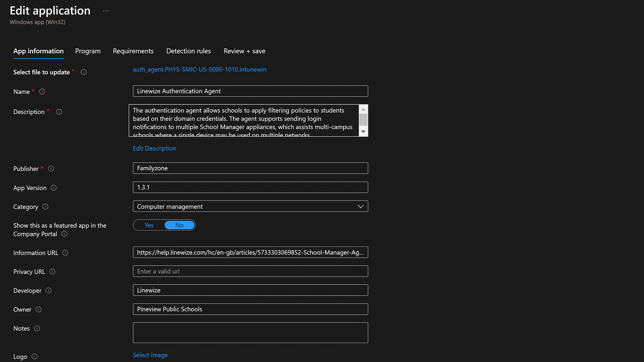This screenshot has height=362, width=644.
Task: Click the empty Notes text area
Action: (250, 333)
